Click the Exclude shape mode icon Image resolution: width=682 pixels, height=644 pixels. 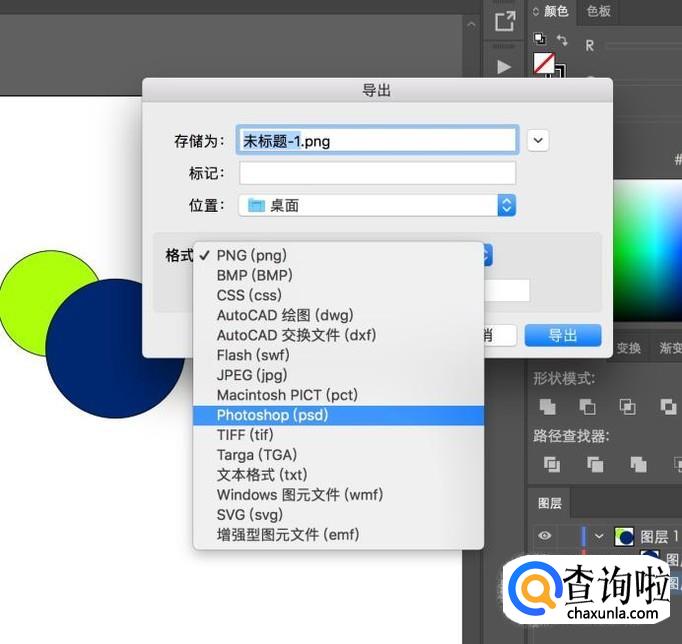click(x=668, y=407)
